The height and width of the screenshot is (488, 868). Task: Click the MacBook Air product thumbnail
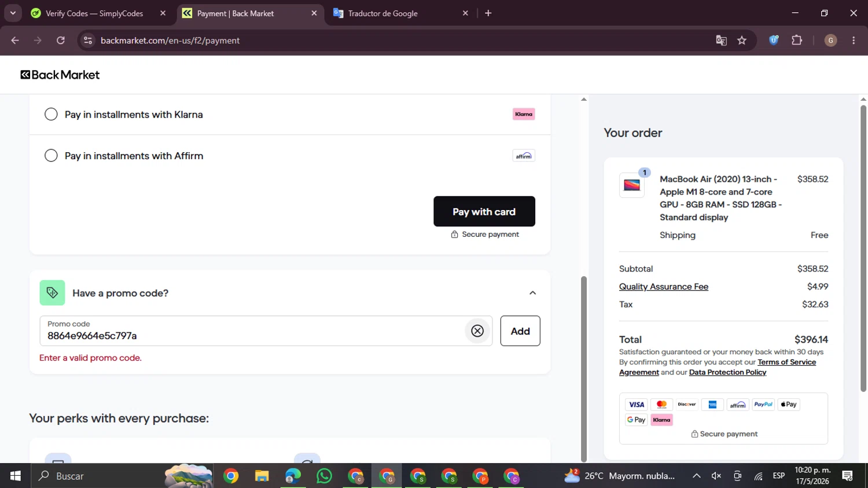pyautogui.click(x=632, y=185)
